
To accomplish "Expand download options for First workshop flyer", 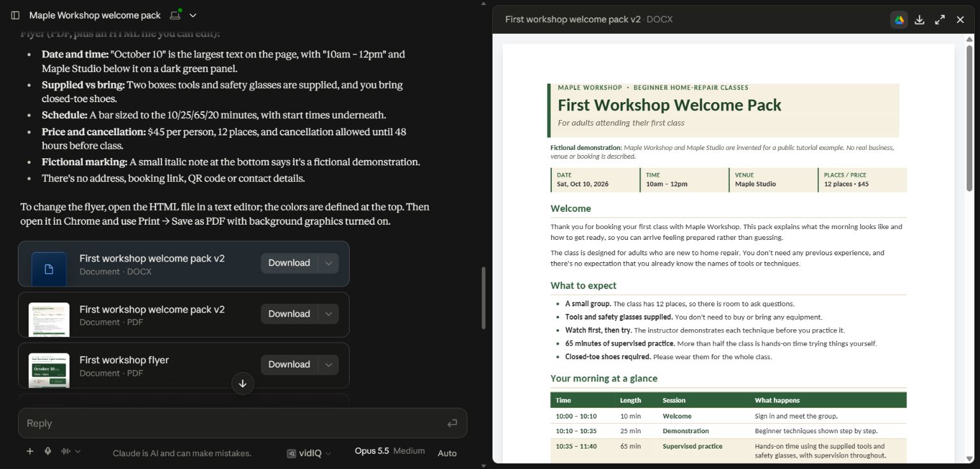I will 329,364.
